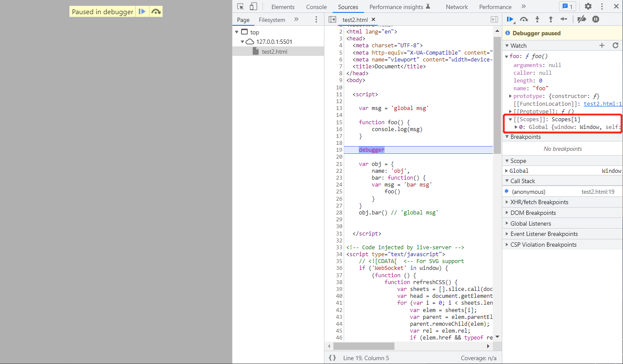The width and height of the screenshot is (623, 364).
Task: Activate the inspect element picker icon
Action: pos(241,6)
